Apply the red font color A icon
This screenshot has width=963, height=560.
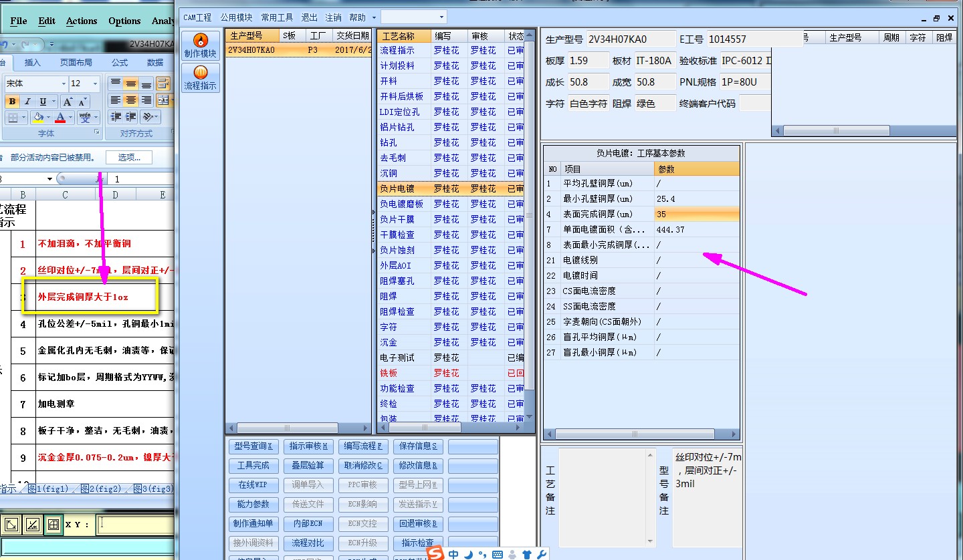[61, 118]
